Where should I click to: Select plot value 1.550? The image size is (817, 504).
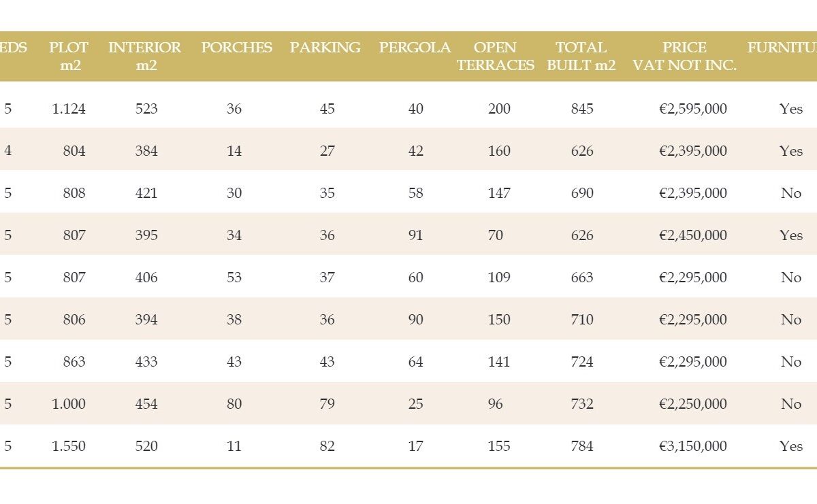coord(69,446)
